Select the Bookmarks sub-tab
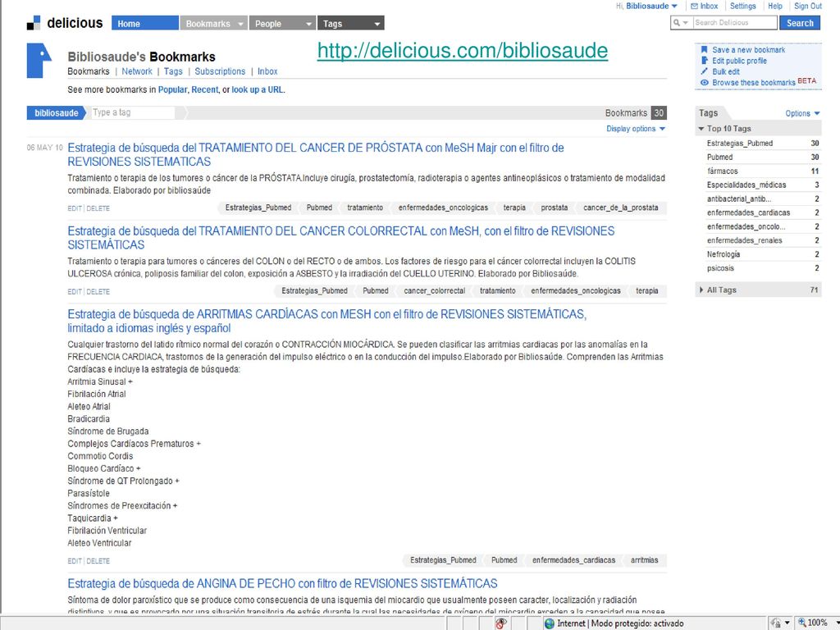 pyautogui.click(x=89, y=71)
